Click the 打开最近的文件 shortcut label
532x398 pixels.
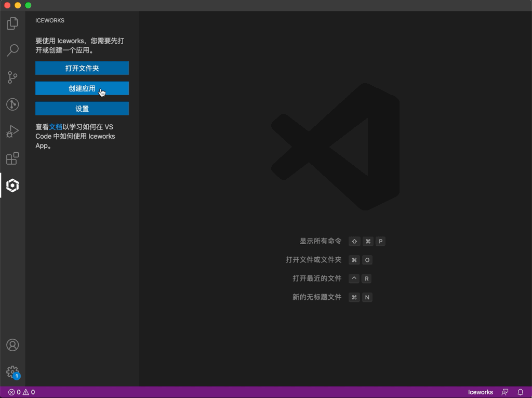[317, 278]
